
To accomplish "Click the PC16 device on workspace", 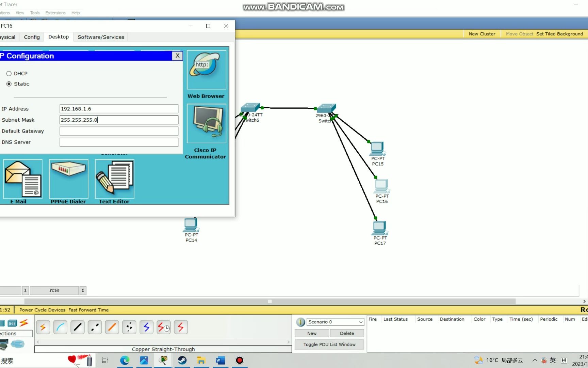I will pos(382,186).
